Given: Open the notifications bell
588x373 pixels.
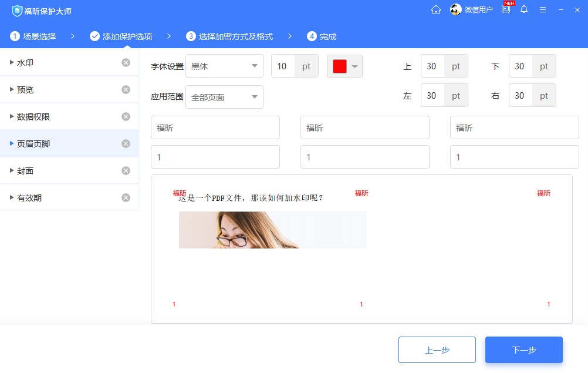Looking at the screenshot, I should (524, 9).
